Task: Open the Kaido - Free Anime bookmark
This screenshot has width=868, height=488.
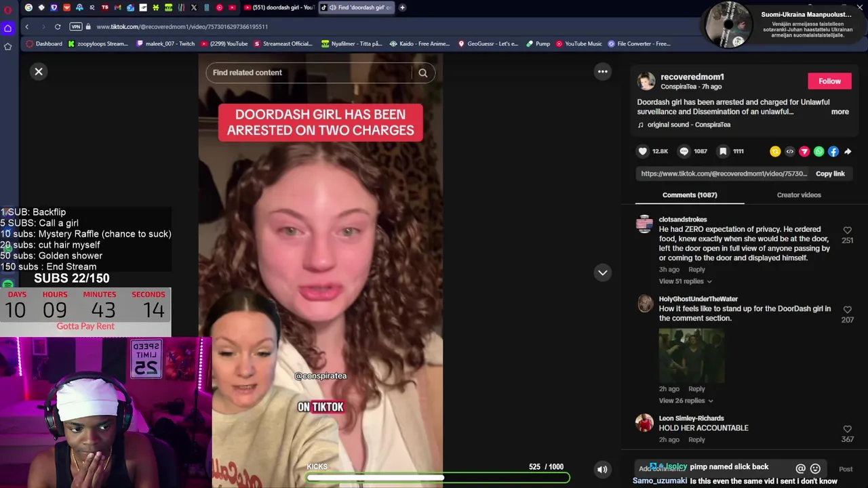Action: click(421, 44)
